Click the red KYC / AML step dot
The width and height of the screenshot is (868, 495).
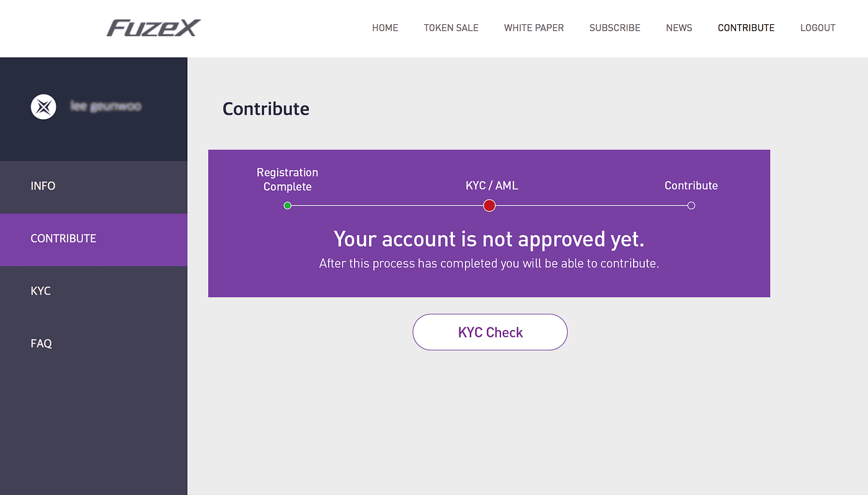tap(489, 205)
